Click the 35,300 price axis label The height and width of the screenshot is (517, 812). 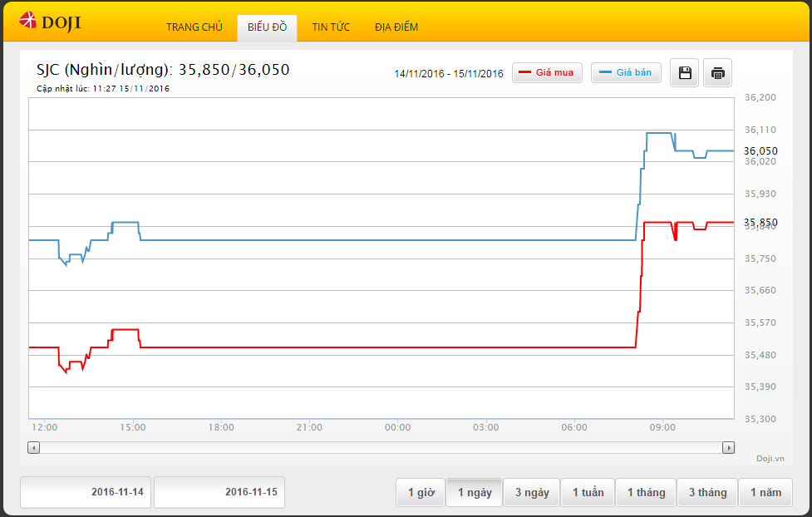tap(760, 419)
